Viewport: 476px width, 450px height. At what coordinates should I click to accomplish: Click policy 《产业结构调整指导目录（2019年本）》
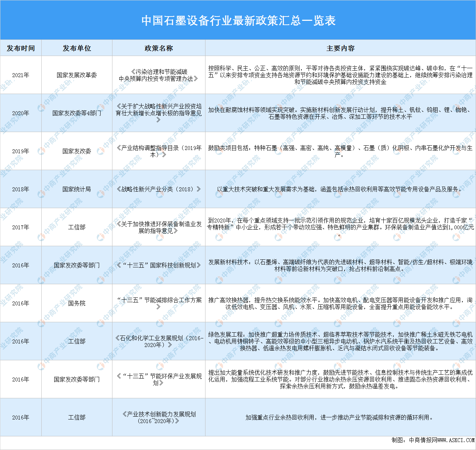[x=159, y=151]
